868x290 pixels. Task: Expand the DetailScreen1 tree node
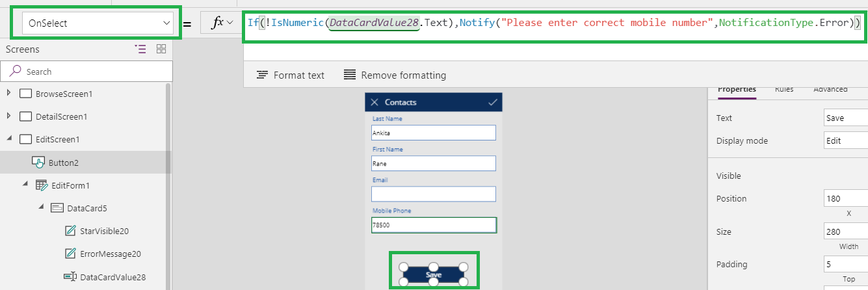coord(8,116)
